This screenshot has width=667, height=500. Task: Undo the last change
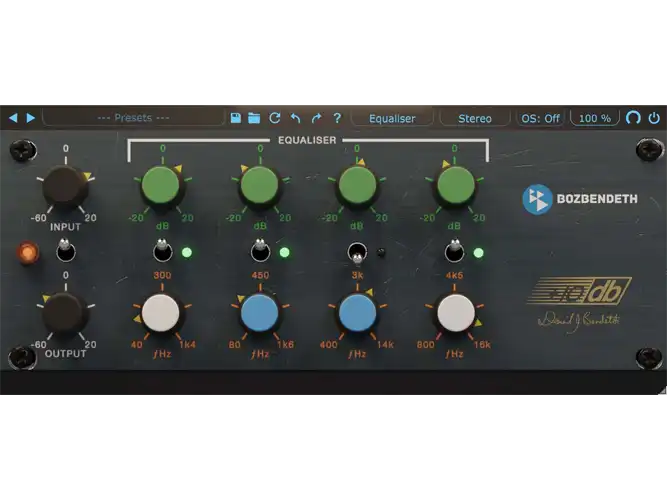(296, 118)
